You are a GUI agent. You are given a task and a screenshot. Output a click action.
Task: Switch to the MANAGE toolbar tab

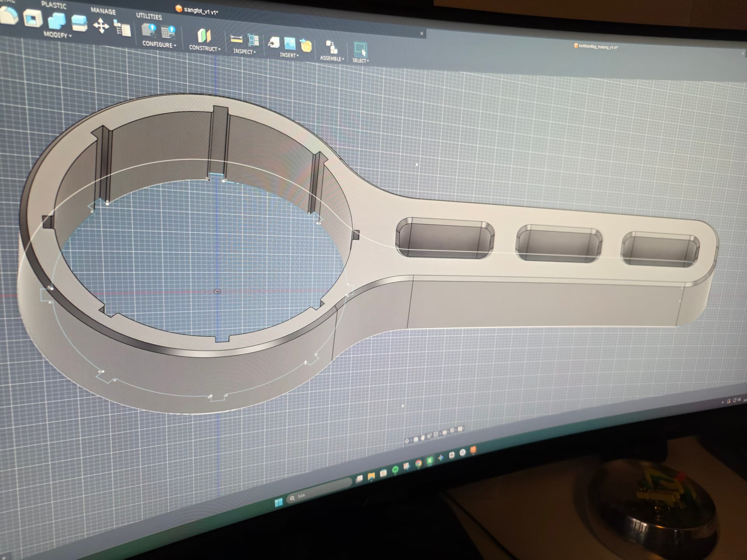click(x=103, y=11)
